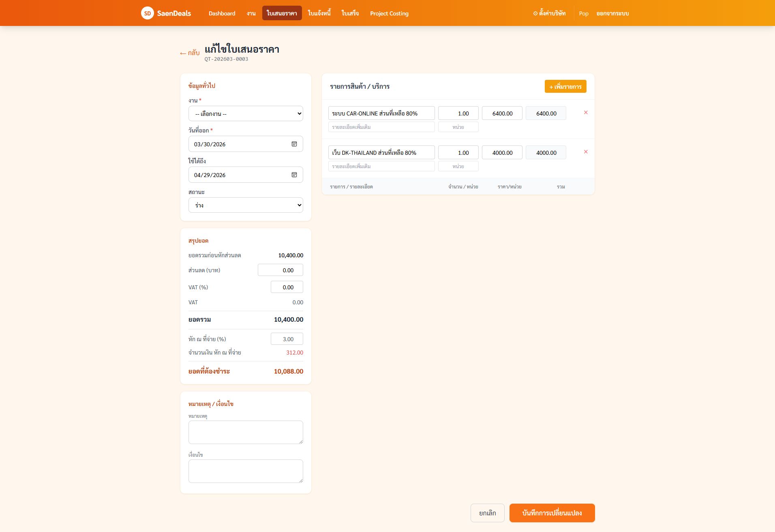Click the รายการสินค้า / บริการ heading

coord(360,86)
